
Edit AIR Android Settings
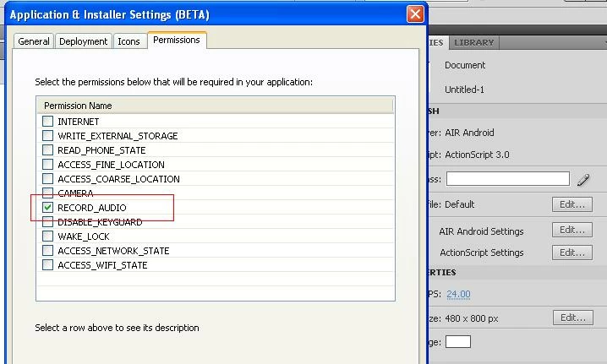point(572,230)
